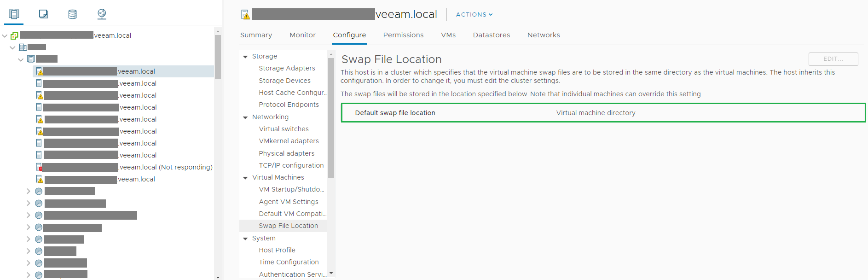Switch to the Monitor tab
Screen dimensions: 868x280
pyautogui.click(x=302, y=35)
